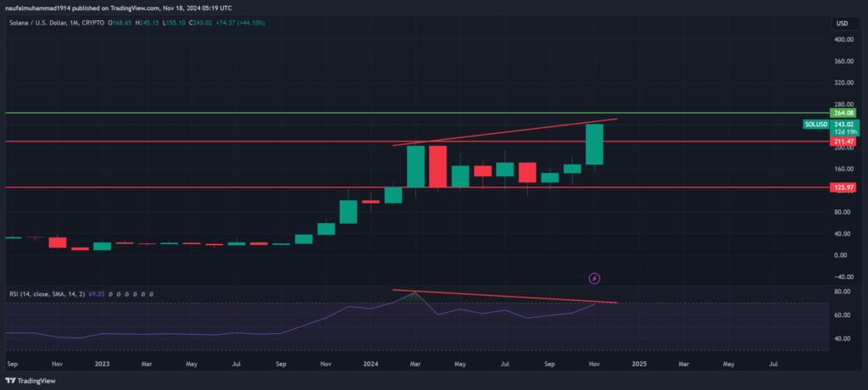The width and height of the screenshot is (868, 390).
Task: Select the falling red trendline on RSI
Action: 509,296
